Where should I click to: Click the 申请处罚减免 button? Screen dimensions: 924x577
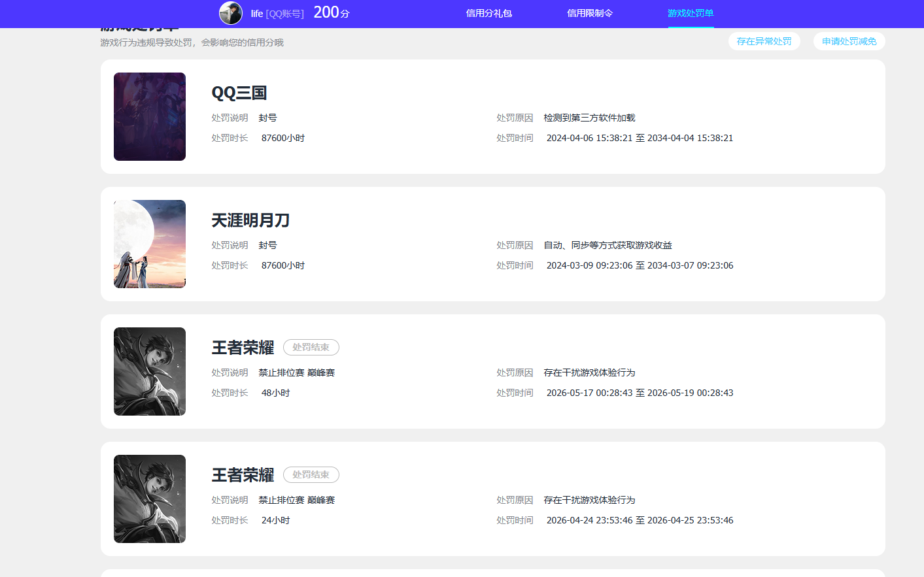click(849, 41)
